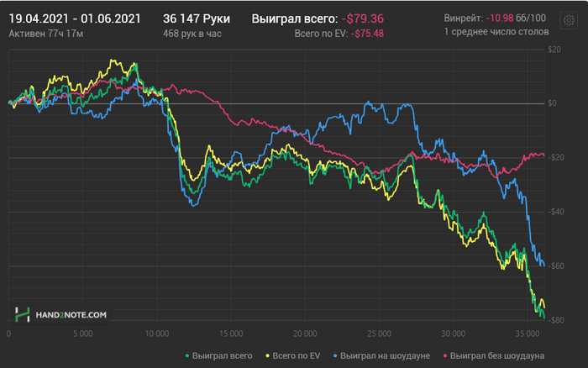The width and height of the screenshot is (588, 368).
Task: Click the '30 000' x-axis label
Action: [x=453, y=334]
